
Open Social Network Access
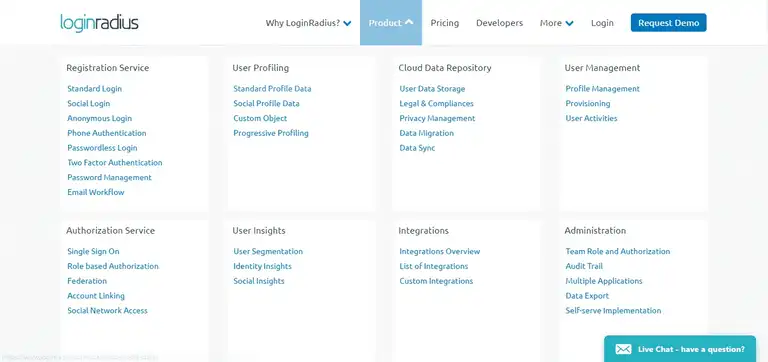(107, 310)
